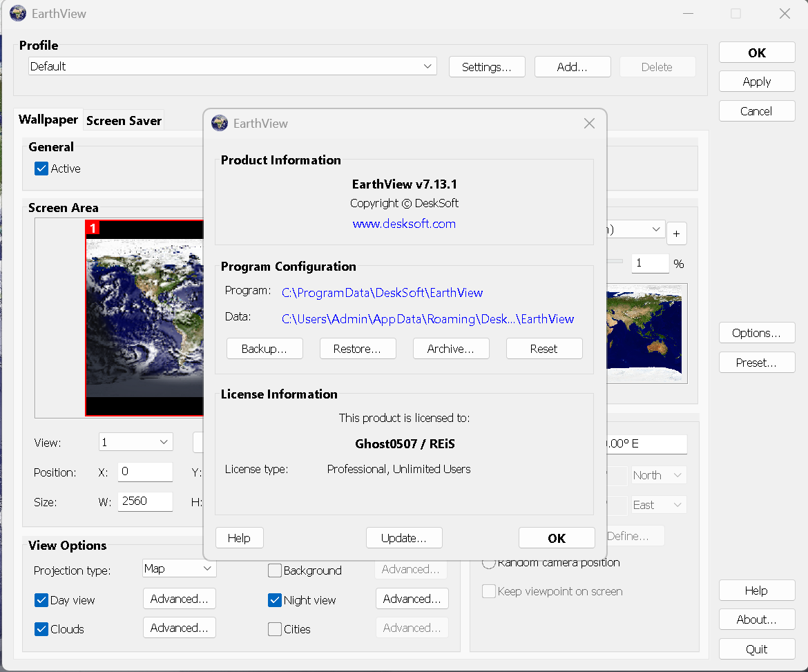Screen dimensions: 808x672
Task: Click the Position X input field
Action: pyautogui.click(x=145, y=472)
